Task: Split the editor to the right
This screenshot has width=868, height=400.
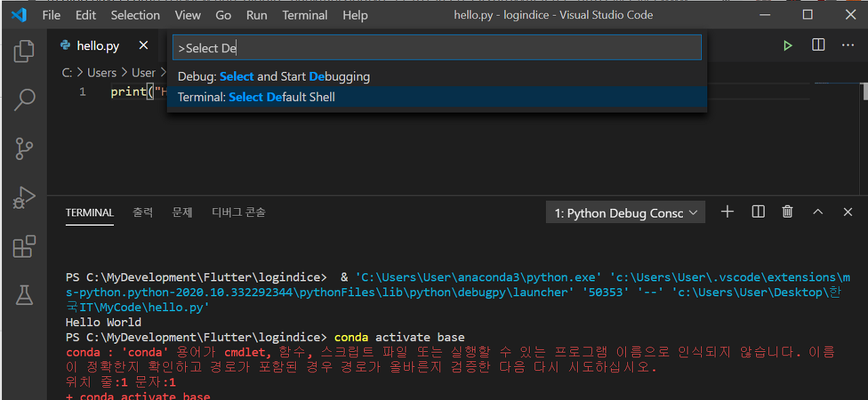Action: (x=818, y=45)
